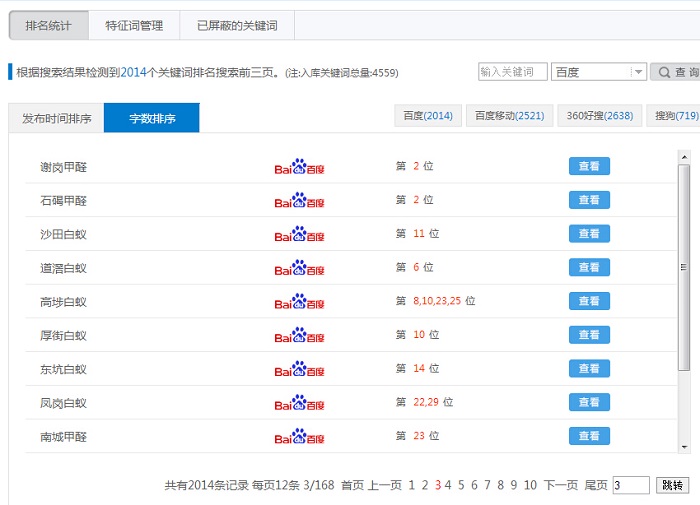Click the list's scrollbar down arrow
Screen dimensions: 700x505
(684, 446)
